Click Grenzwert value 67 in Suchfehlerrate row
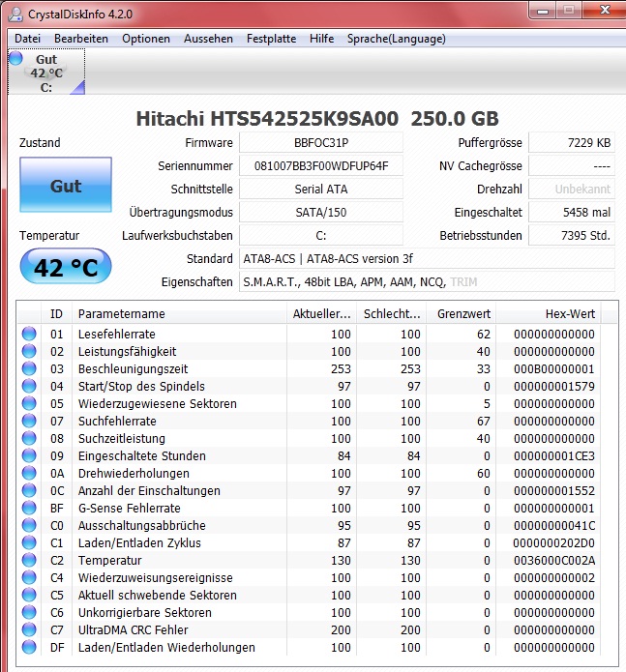This screenshot has height=672, width=626. (x=483, y=422)
